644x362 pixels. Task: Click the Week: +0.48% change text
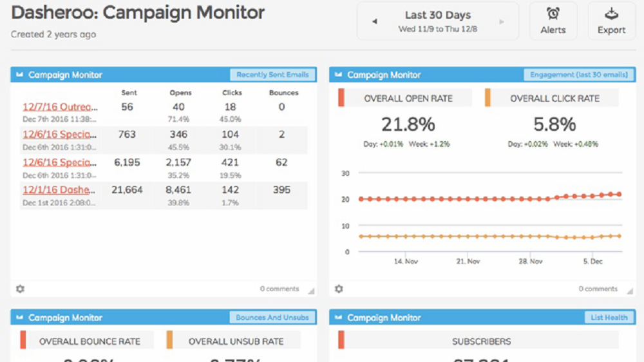click(x=575, y=144)
